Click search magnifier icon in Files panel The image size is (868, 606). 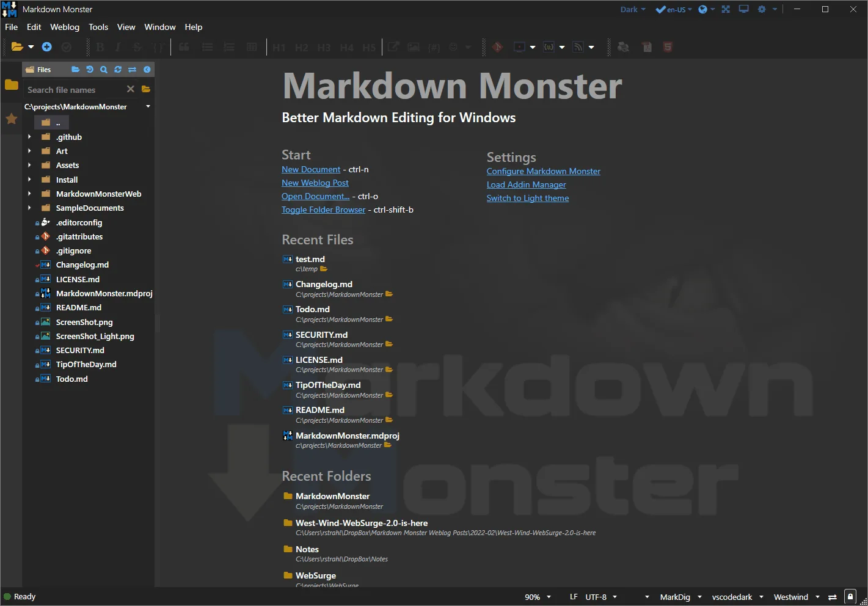(x=104, y=70)
